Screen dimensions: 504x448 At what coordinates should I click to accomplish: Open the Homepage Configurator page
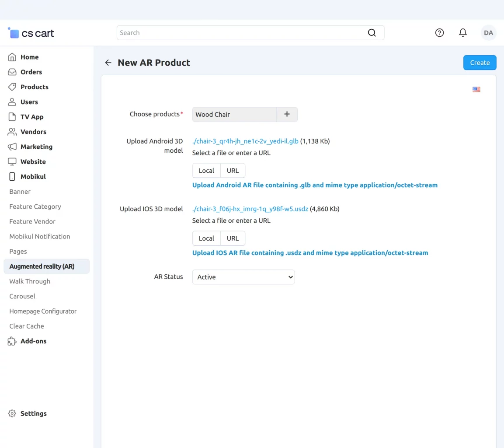(x=43, y=311)
